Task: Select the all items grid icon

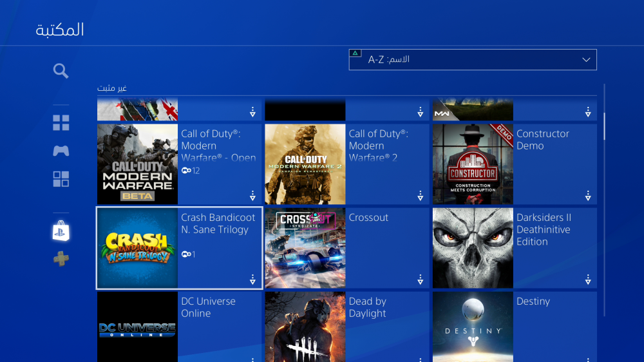Action: 61,123
